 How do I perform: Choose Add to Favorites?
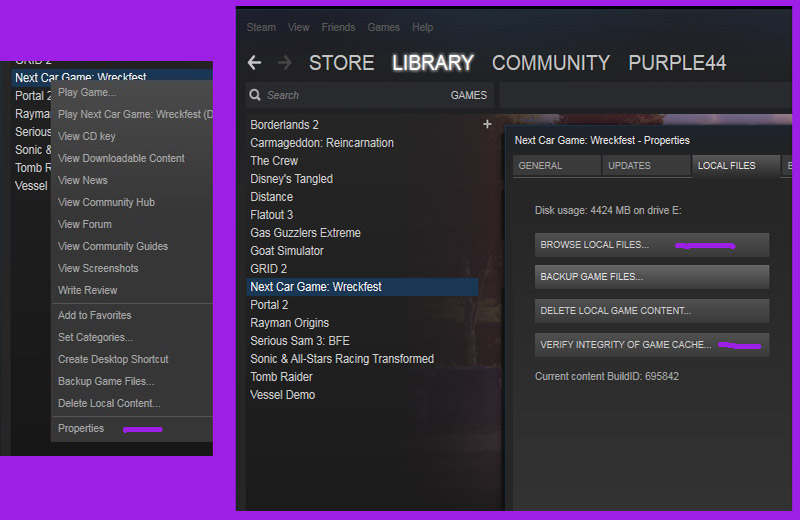pos(94,315)
